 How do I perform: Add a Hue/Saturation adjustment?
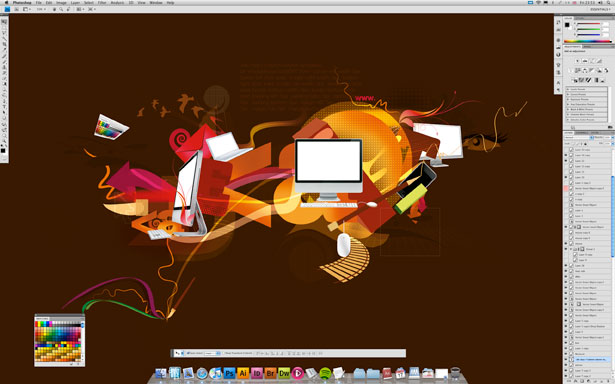click(577, 71)
